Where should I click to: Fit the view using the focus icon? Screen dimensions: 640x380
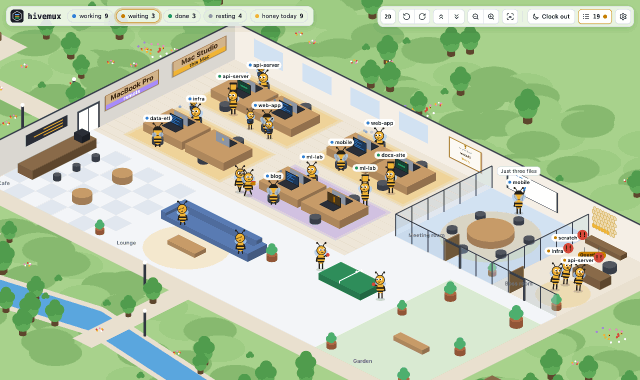(x=510, y=17)
